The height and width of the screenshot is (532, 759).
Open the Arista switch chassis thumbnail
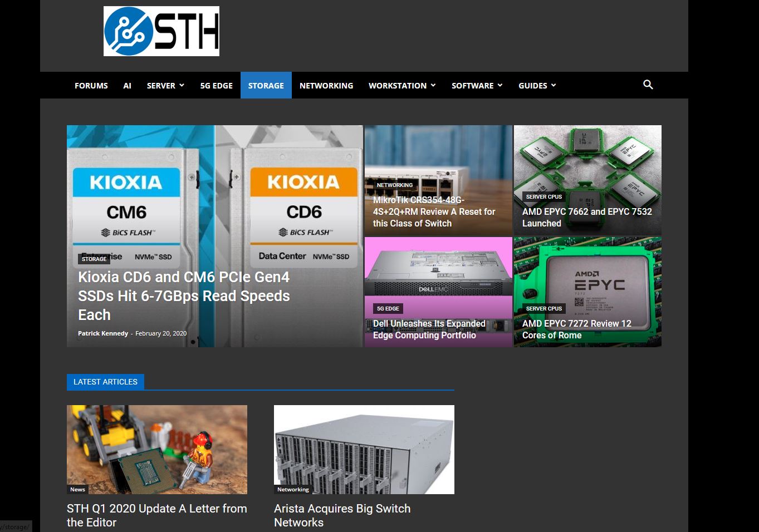364,450
